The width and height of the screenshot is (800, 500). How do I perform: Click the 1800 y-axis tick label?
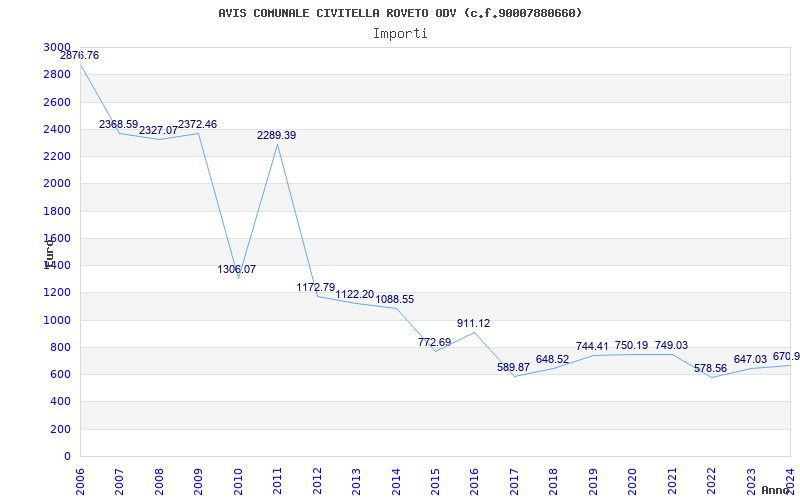[x=57, y=211]
